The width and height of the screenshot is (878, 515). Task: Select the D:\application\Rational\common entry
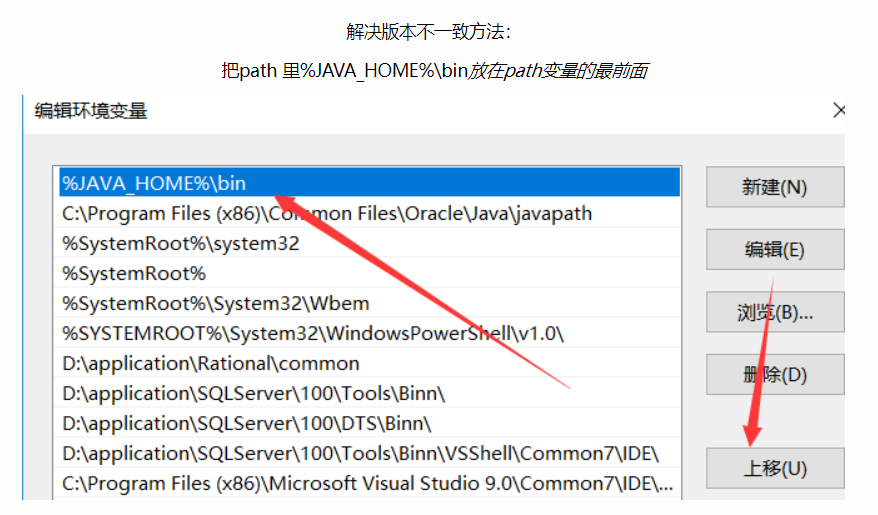tap(369, 363)
